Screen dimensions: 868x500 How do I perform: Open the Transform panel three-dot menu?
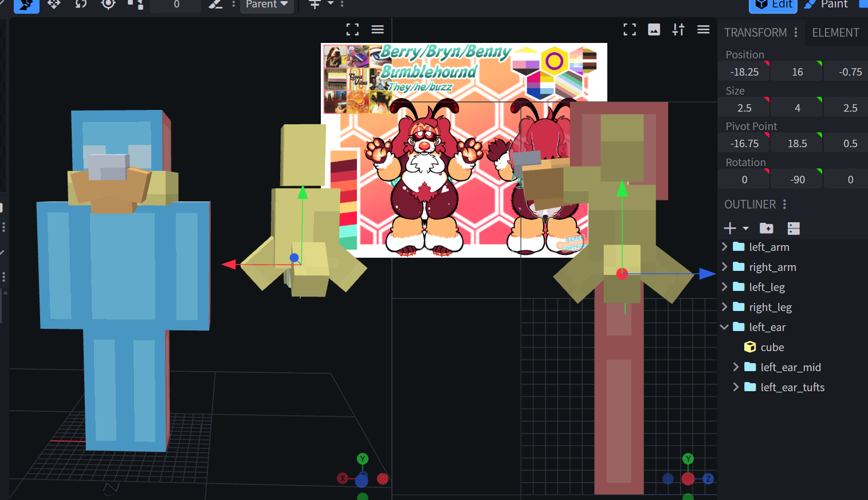(x=796, y=33)
